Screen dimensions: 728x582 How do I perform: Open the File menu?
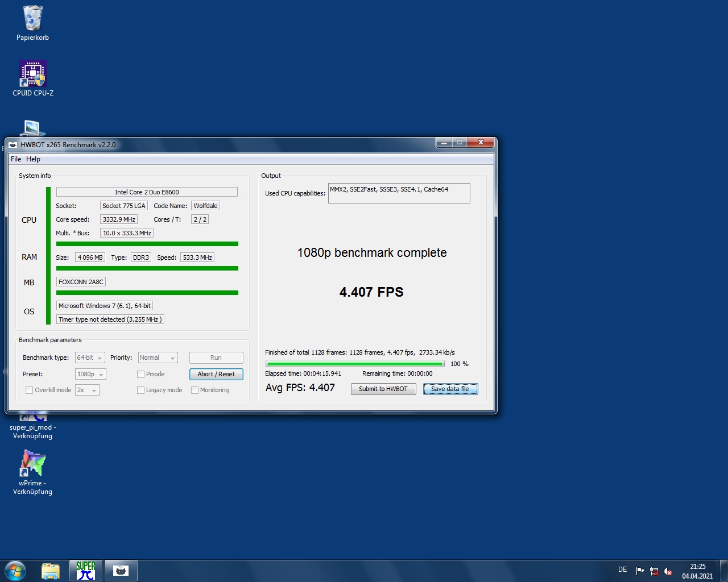point(16,159)
